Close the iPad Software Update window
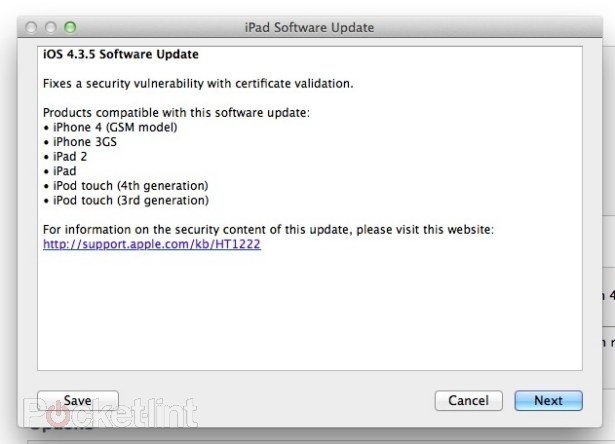The image size is (615, 444). coord(32,26)
